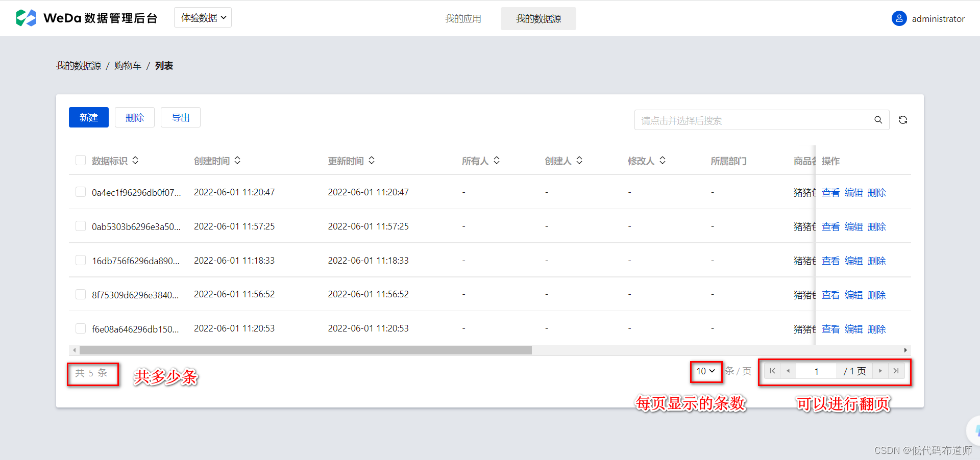The height and width of the screenshot is (460, 980).
Task: Click the WeDa logo icon
Action: 26,18
